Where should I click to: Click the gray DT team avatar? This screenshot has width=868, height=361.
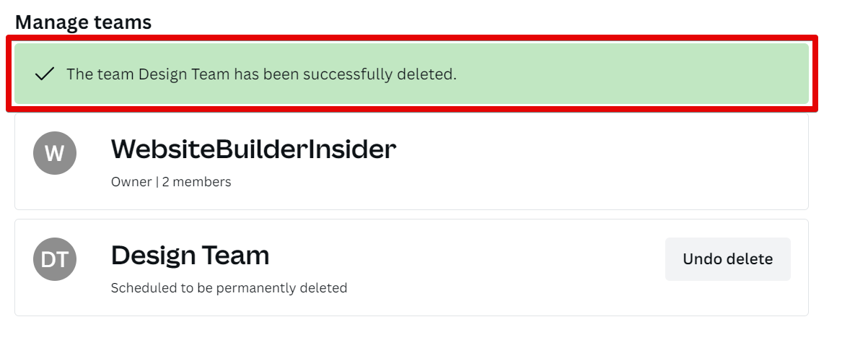pyautogui.click(x=55, y=259)
